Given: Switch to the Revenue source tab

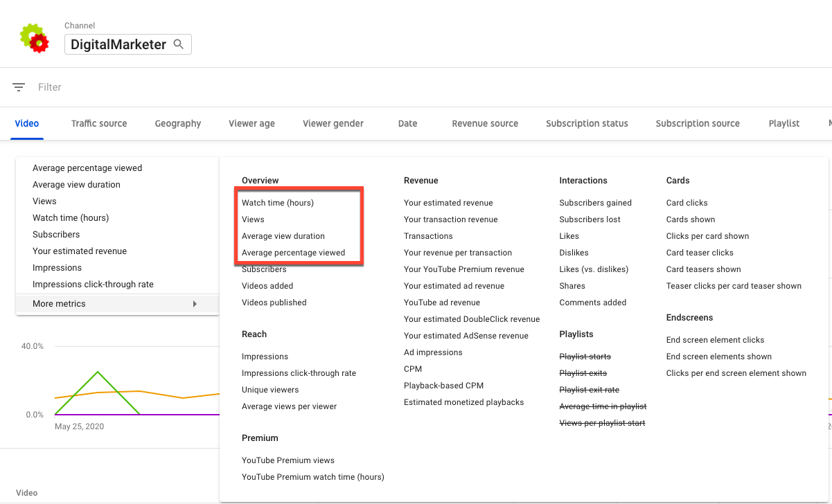Looking at the screenshot, I should pos(485,123).
